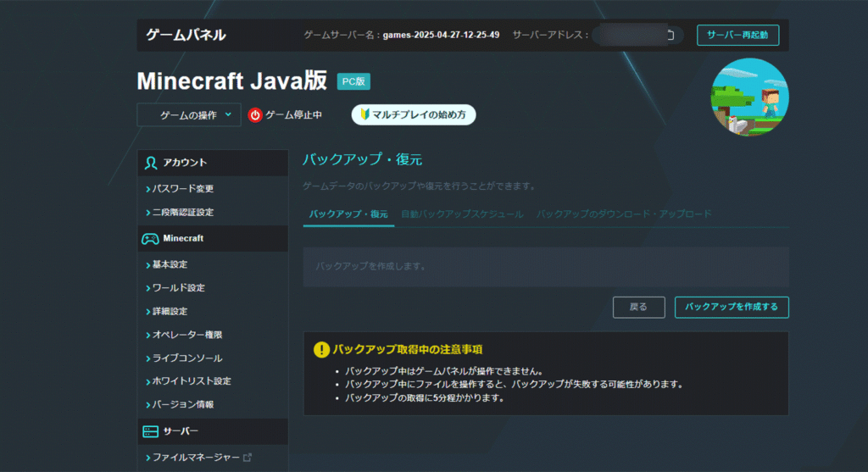Select the バックアップ・復元 tab

click(348, 214)
